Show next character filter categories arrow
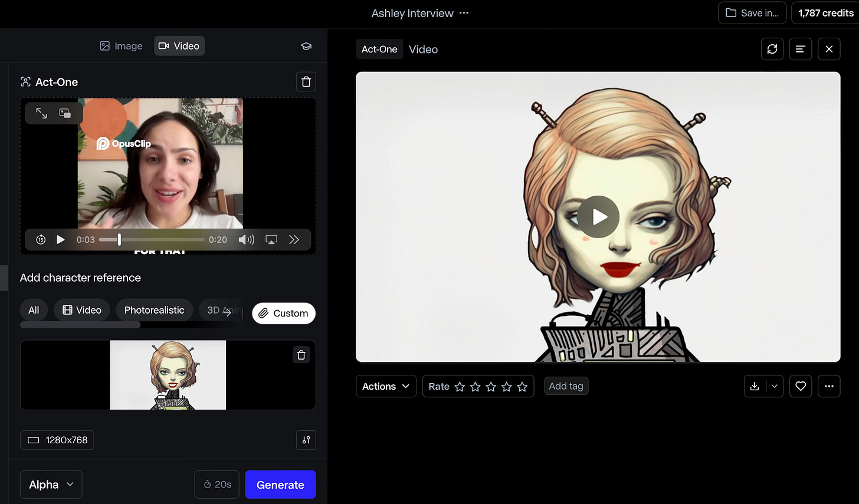 (x=228, y=312)
